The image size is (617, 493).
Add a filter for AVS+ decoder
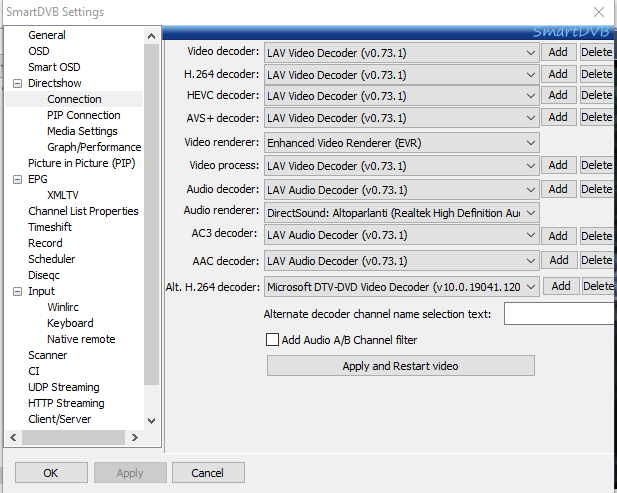(x=558, y=117)
